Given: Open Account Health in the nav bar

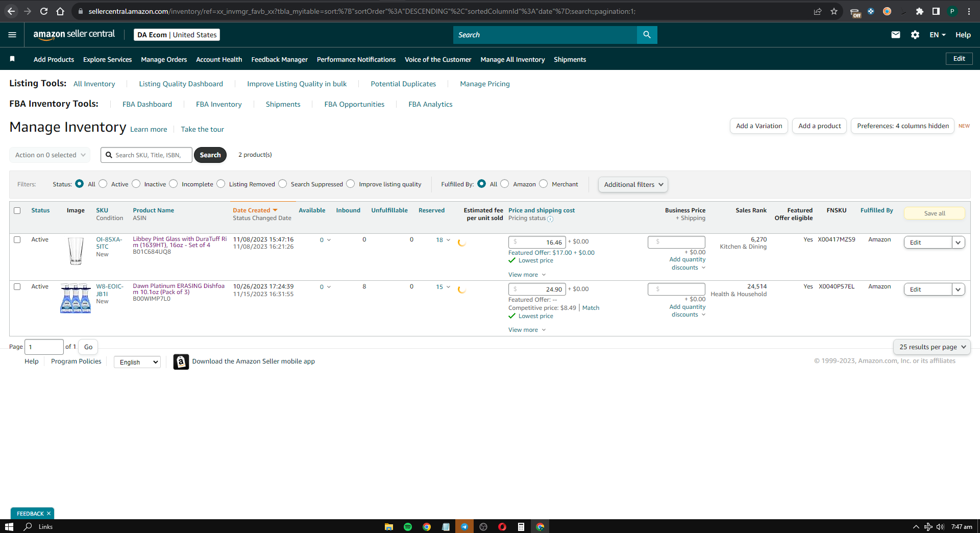Looking at the screenshot, I should [x=219, y=60].
